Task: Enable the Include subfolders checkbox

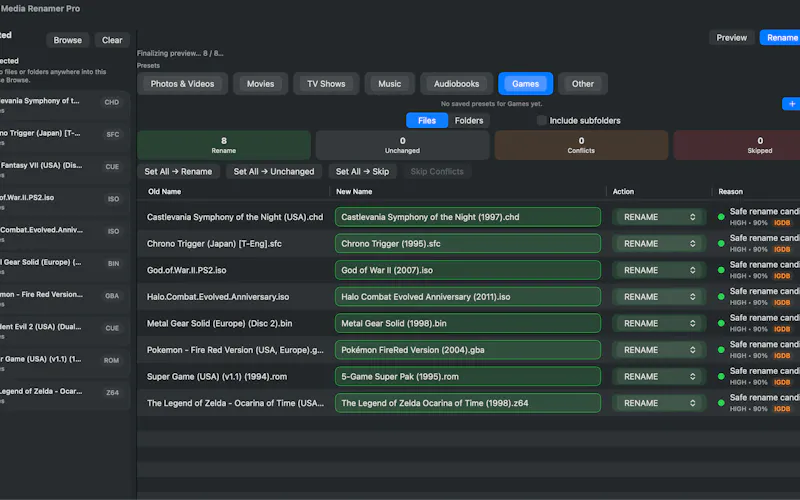Action: 541,120
